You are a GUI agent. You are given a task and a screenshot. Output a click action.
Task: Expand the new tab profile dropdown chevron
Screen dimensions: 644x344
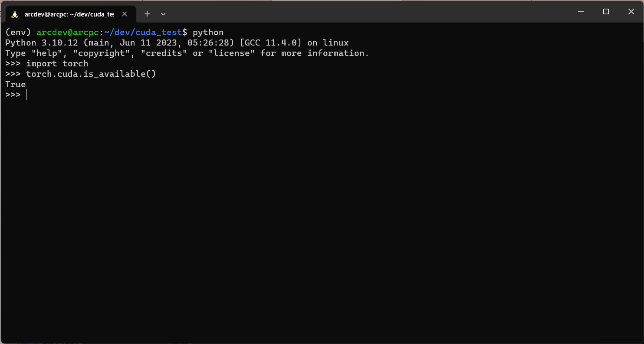[163, 14]
